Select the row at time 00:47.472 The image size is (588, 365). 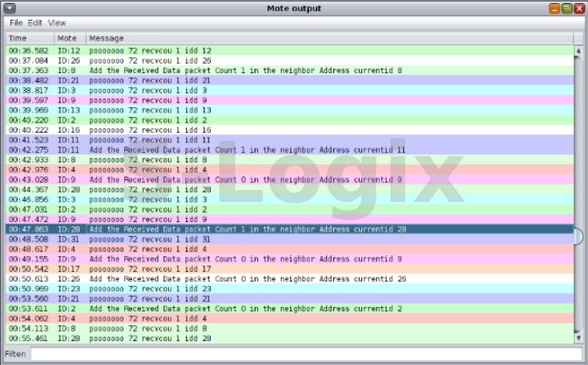(x=290, y=219)
